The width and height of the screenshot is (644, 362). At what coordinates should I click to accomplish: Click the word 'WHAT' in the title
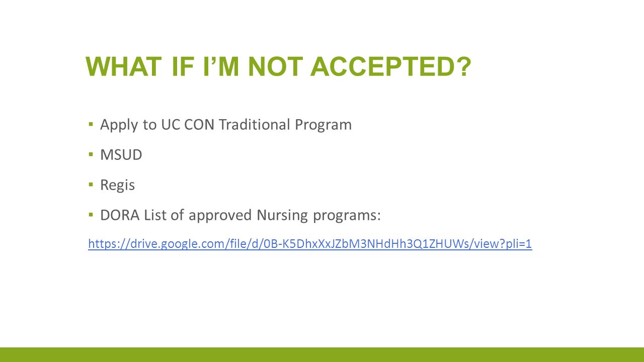pyautogui.click(x=124, y=67)
